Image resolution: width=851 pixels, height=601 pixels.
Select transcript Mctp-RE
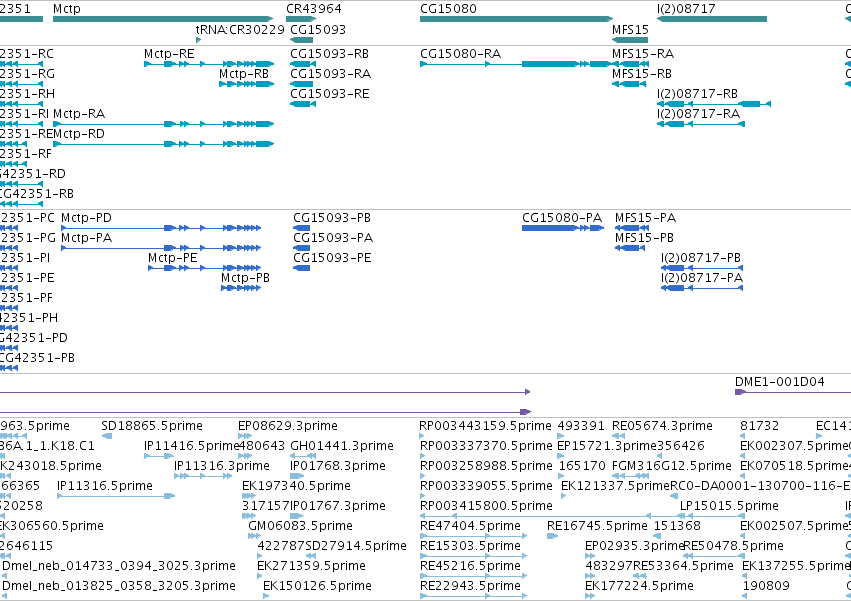(169, 54)
